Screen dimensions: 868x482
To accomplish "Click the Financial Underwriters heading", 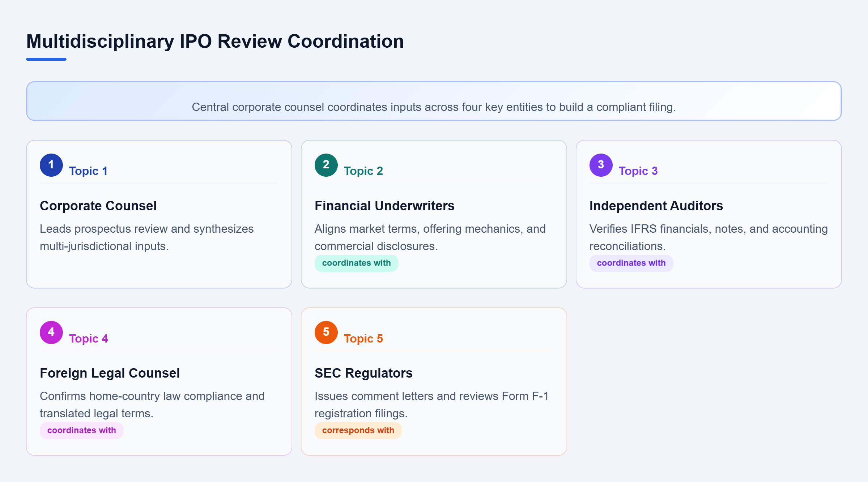I will pyautogui.click(x=384, y=206).
